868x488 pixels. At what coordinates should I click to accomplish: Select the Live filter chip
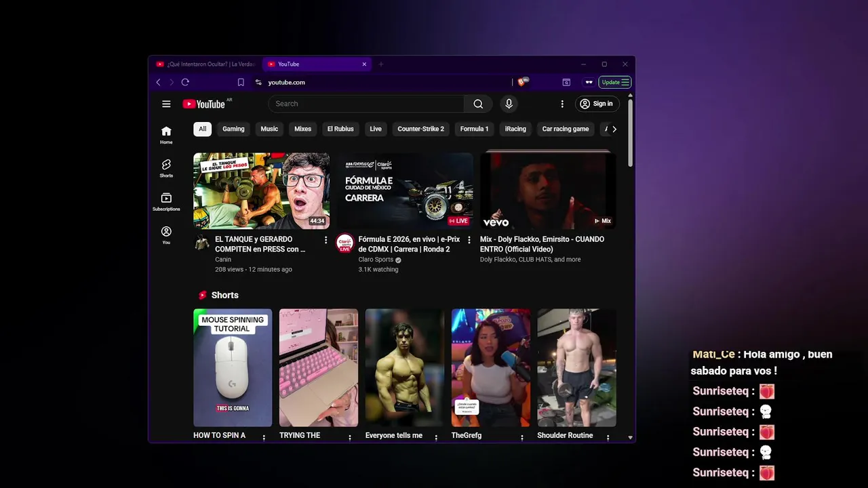point(376,129)
